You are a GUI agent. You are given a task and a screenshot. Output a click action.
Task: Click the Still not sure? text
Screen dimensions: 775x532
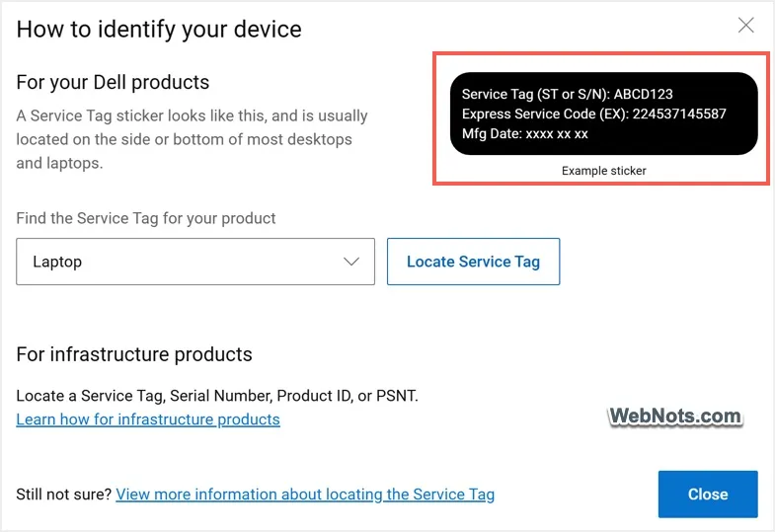click(x=64, y=494)
